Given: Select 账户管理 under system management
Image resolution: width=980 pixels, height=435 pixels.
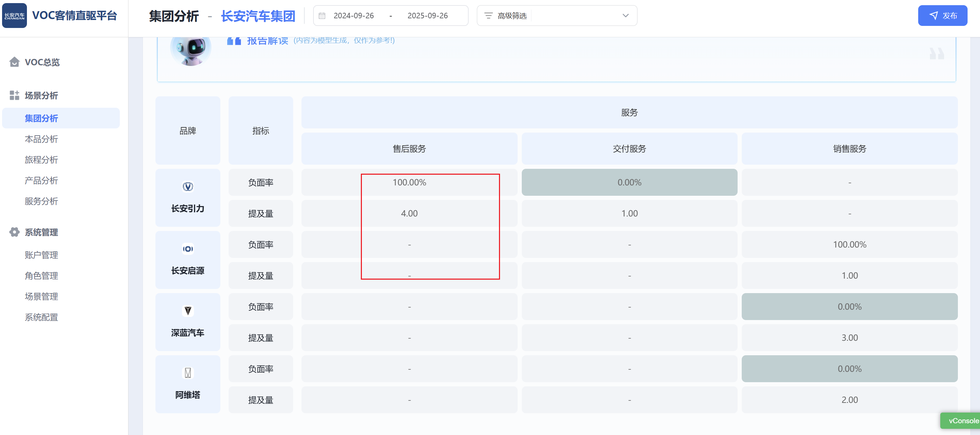Looking at the screenshot, I should 41,255.
